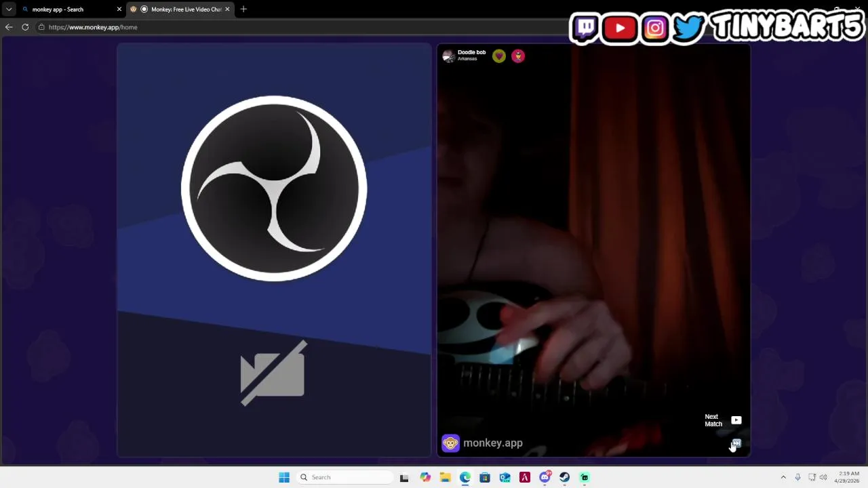Open a new browser tab
This screenshot has height=488, width=868.
(x=243, y=9)
